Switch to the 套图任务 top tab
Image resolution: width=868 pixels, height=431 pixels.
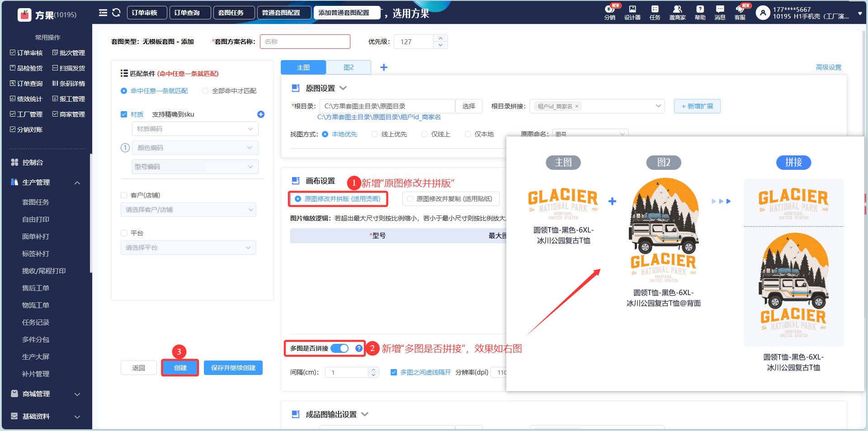click(x=234, y=13)
